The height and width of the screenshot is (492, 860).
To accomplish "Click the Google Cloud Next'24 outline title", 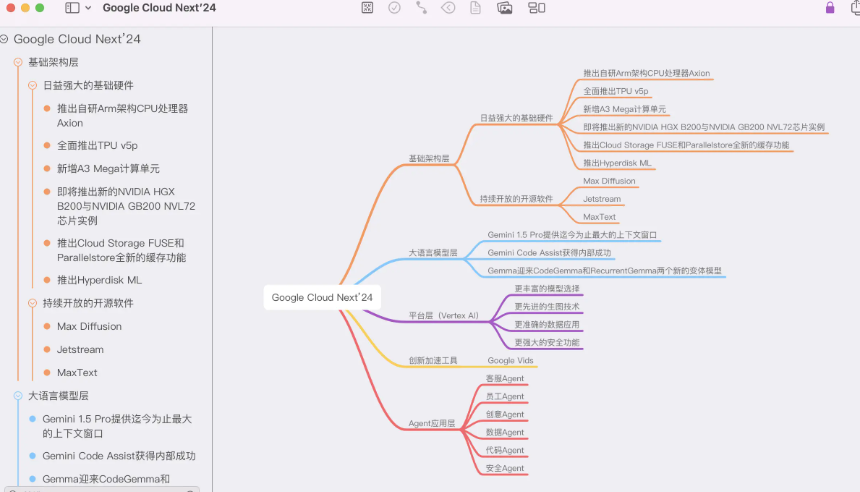I will click(77, 39).
